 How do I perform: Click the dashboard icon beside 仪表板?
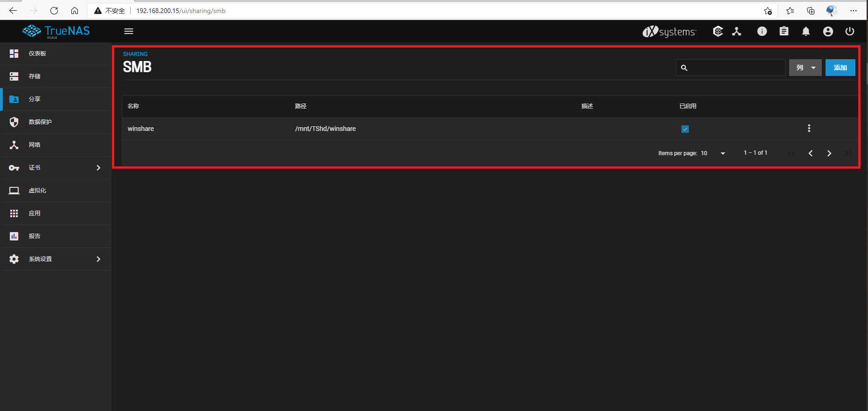click(x=14, y=54)
